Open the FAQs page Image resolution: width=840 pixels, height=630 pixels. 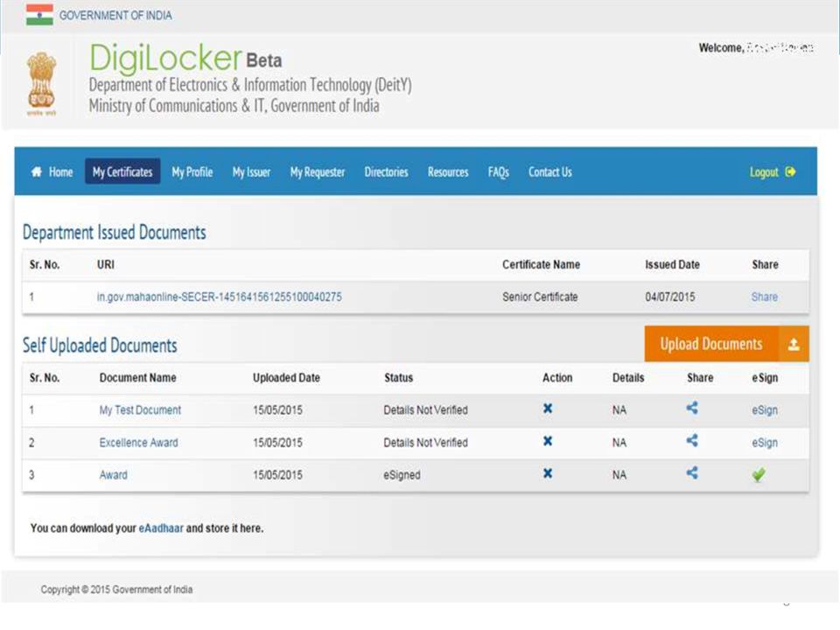(498, 172)
